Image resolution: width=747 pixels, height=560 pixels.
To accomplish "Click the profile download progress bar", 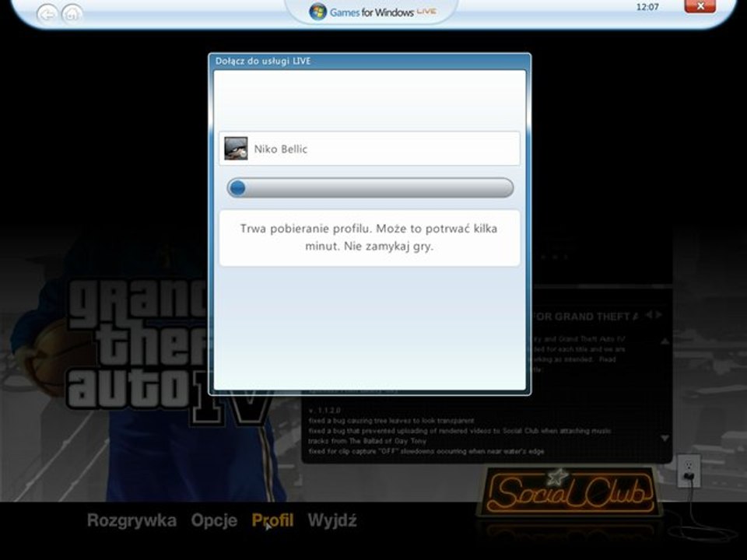I will (x=370, y=187).
